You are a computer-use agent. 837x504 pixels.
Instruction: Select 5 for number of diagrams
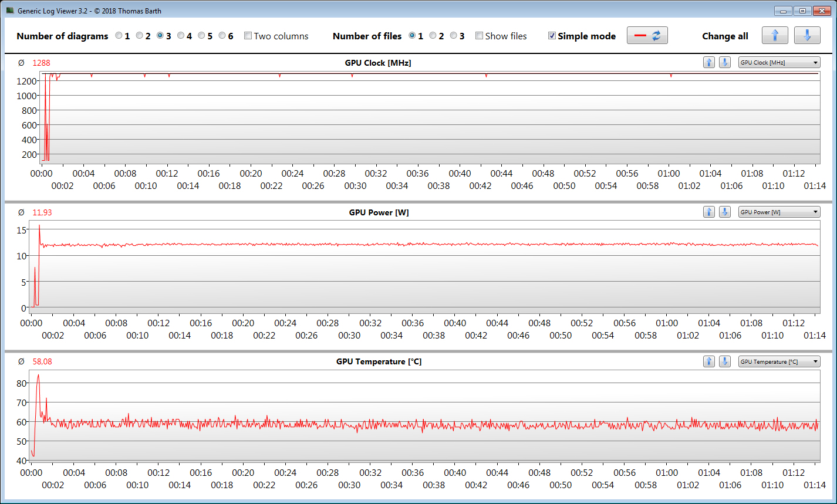point(201,36)
